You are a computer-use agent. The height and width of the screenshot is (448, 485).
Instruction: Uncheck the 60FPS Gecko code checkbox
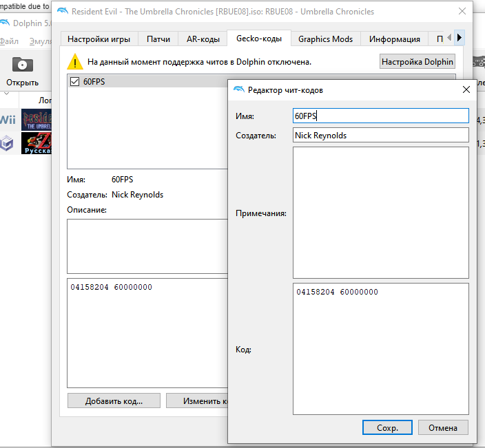click(74, 82)
